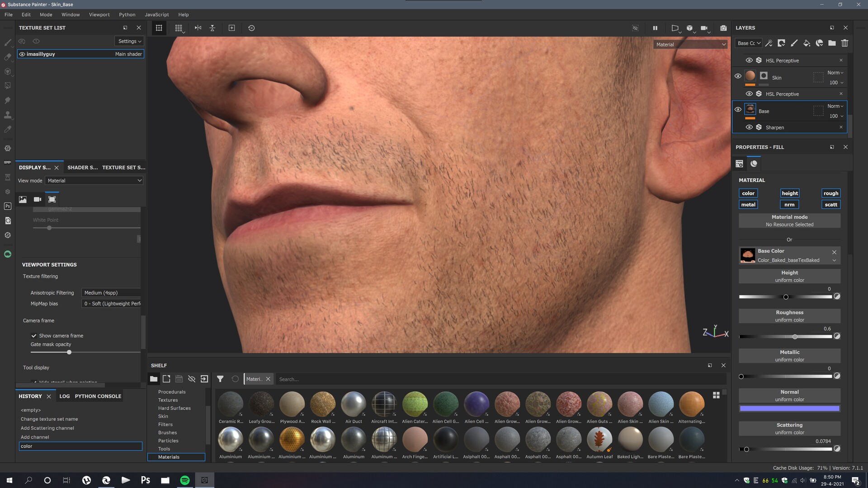Screen dimensions: 868x488
Task: Open the JavaScript menu
Action: (156, 14)
